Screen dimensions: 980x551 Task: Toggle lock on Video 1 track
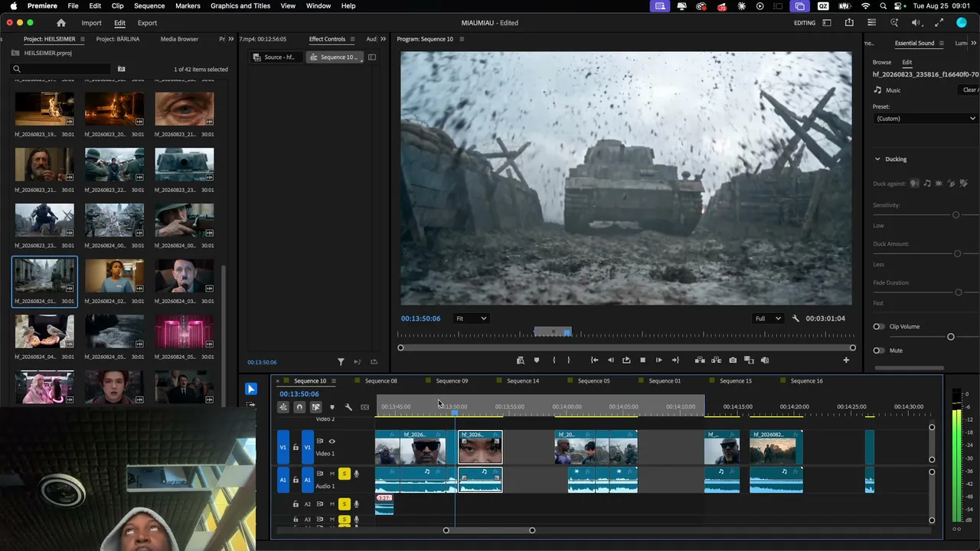tap(296, 448)
